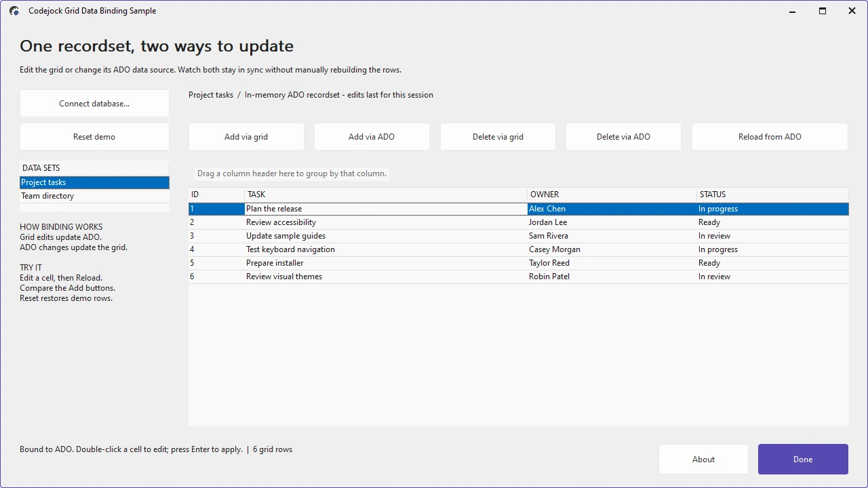
Task: Click the Reset demo button
Action: (x=94, y=137)
